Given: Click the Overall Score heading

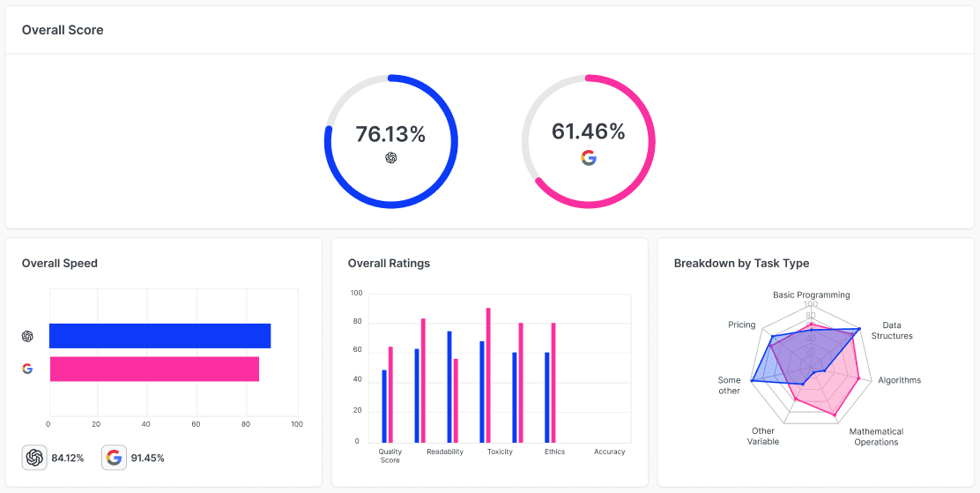Looking at the screenshot, I should coord(63,30).
